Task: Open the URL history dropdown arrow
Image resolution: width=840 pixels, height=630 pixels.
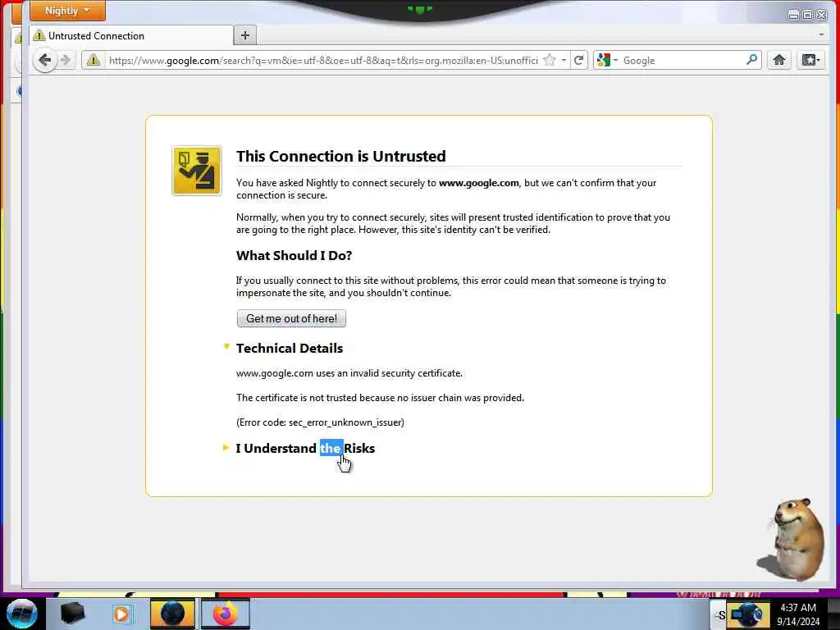Action: pos(564,61)
